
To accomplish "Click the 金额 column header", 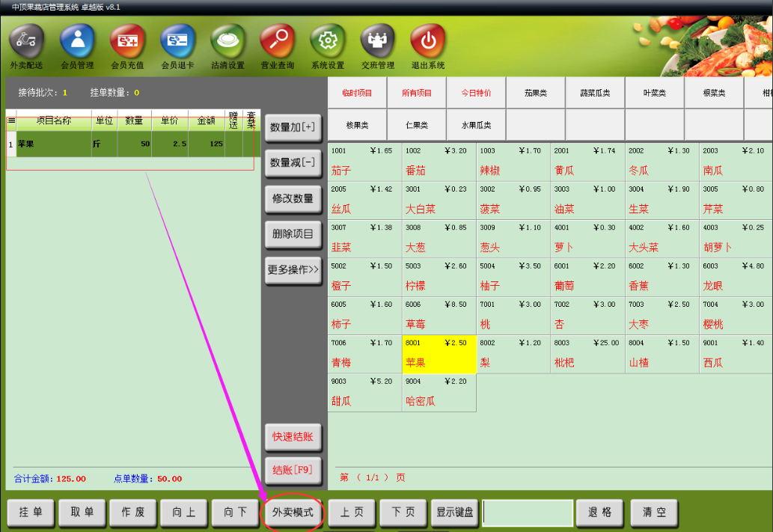I will [x=207, y=120].
